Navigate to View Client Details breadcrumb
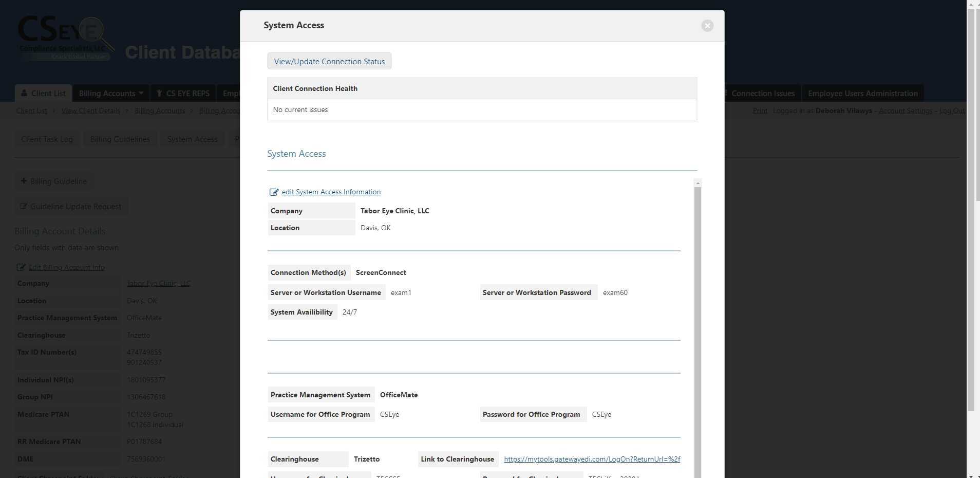 [x=90, y=111]
